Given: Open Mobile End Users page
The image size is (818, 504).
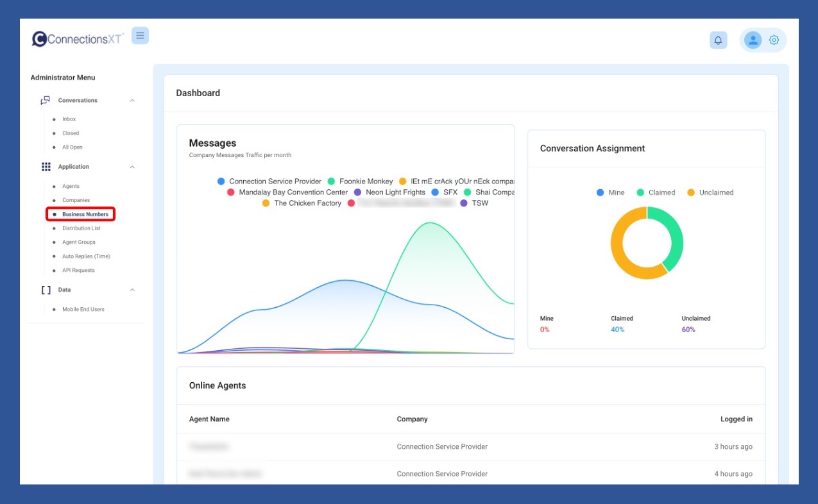Looking at the screenshot, I should 83,309.
